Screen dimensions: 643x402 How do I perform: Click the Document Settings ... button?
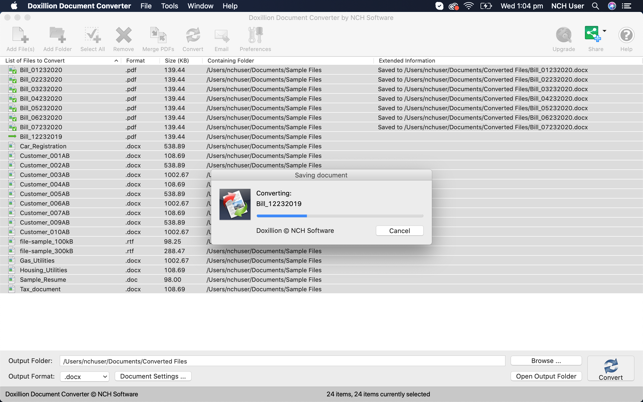(x=153, y=376)
